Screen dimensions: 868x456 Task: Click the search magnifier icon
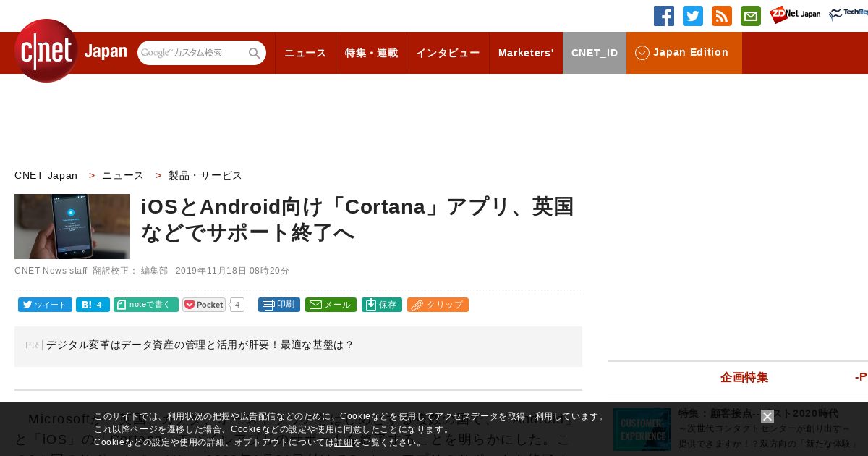click(255, 53)
